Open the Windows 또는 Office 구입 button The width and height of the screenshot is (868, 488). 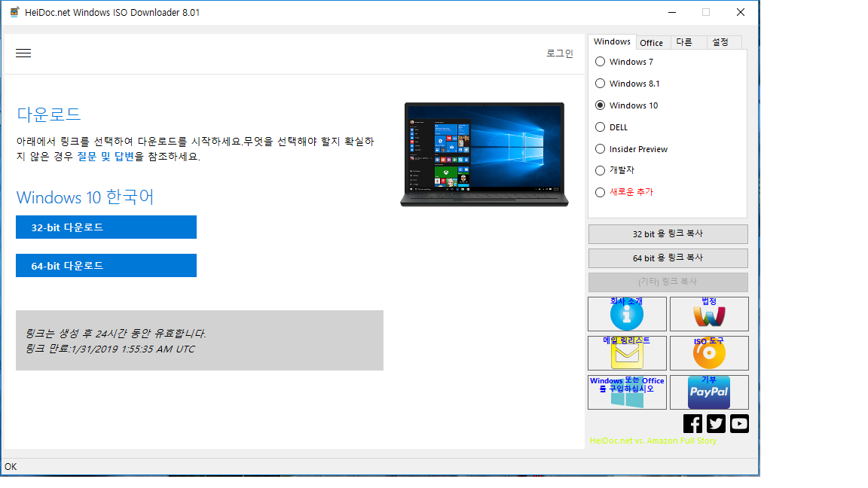tap(627, 392)
